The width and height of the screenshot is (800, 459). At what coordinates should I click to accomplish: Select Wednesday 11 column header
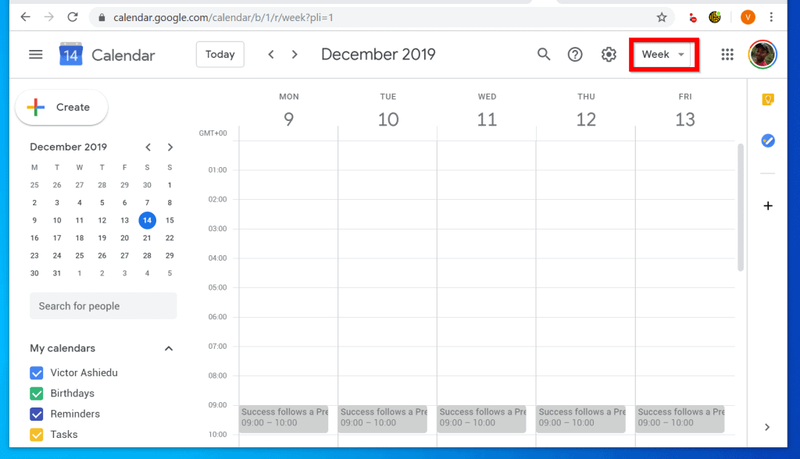tap(487, 111)
